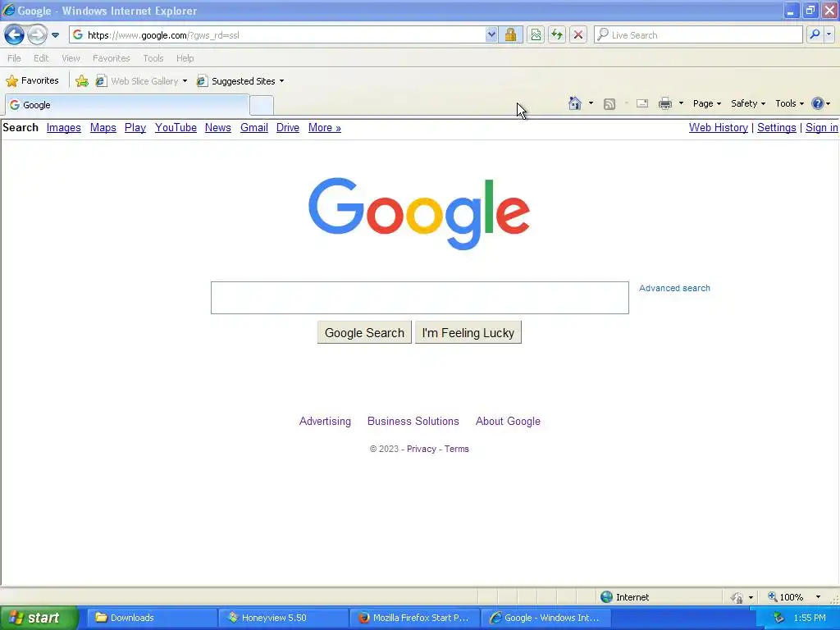Open the Play link
840x630 pixels.
click(135, 127)
